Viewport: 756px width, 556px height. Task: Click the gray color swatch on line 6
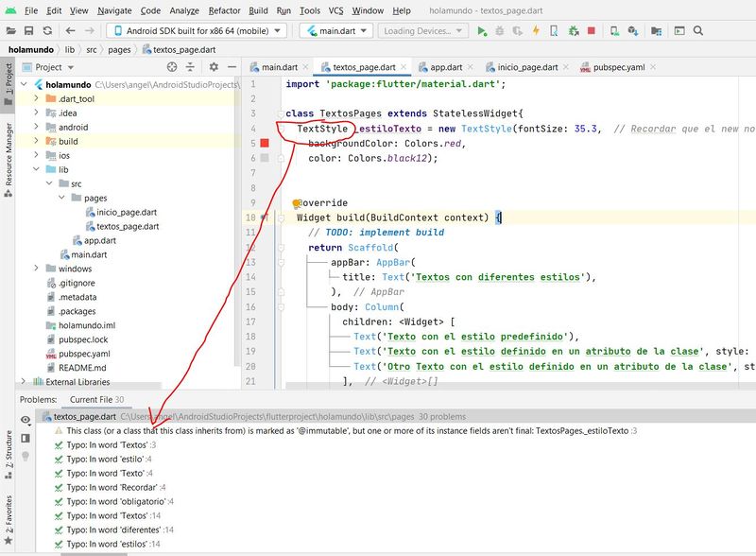coord(265,158)
